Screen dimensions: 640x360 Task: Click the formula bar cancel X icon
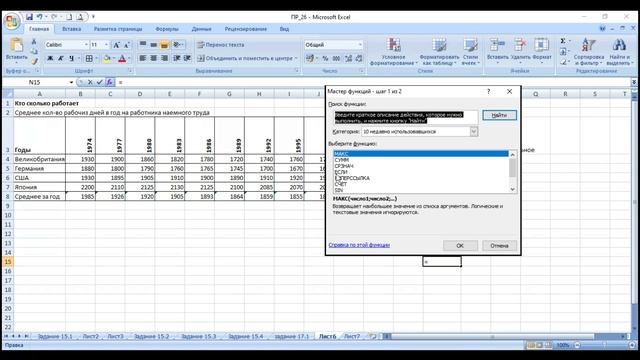click(90, 82)
